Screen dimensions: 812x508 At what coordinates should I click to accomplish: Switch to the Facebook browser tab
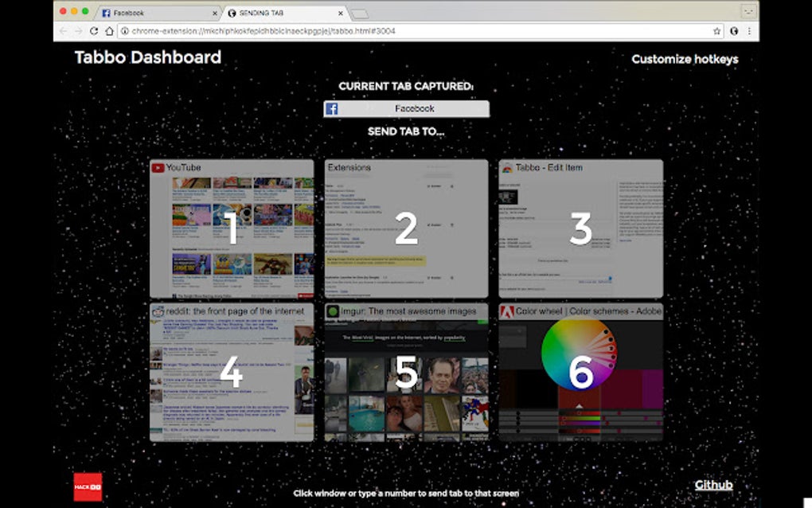(x=158, y=13)
